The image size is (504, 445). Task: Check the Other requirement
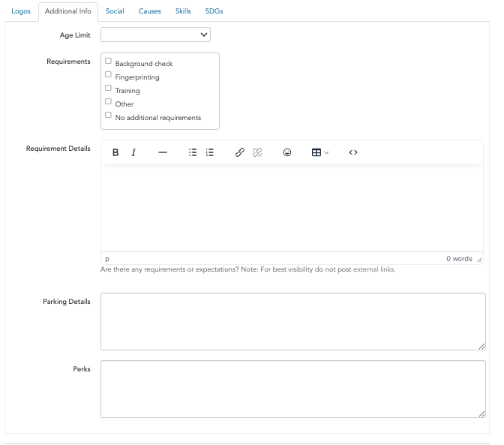pyautogui.click(x=108, y=101)
